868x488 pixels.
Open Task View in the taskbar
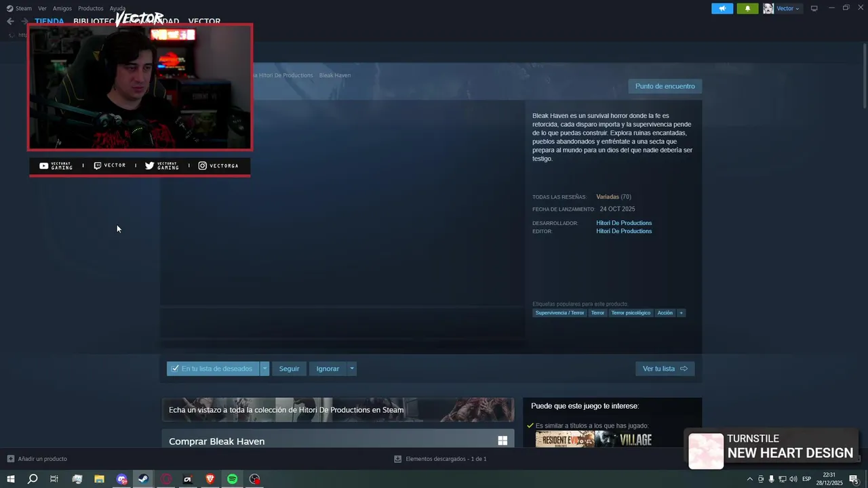pyautogui.click(x=54, y=479)
